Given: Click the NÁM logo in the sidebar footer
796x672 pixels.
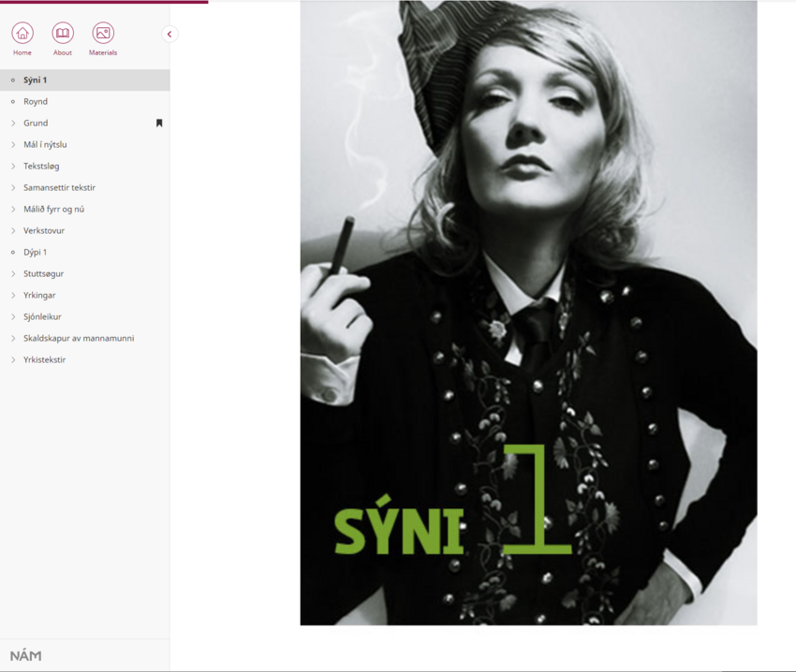Looking at the screenshot, I should pos(26,656).
